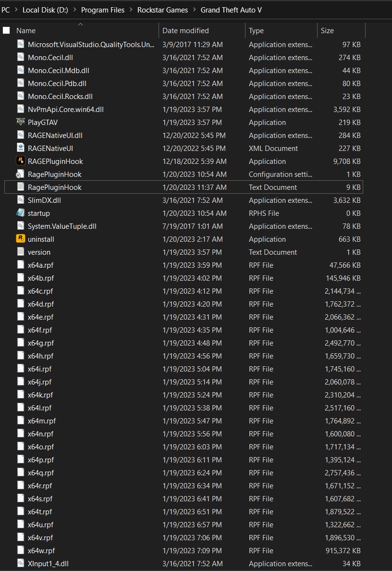Sort files by Date modified column

coord(185,30)
